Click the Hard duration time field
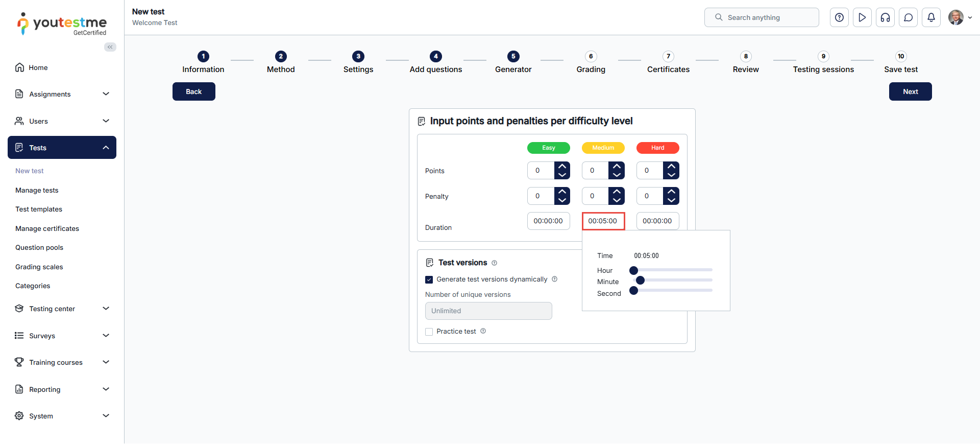Viewport: 980px width, 444px height. pos(657,221)
